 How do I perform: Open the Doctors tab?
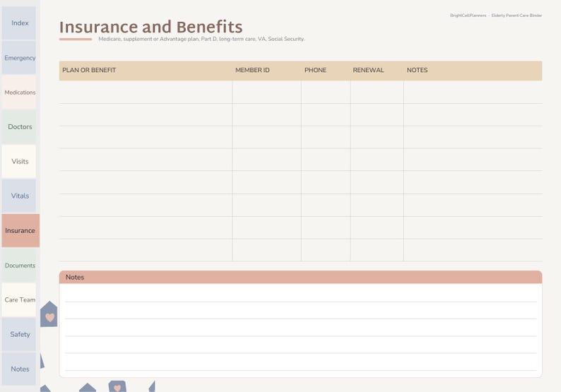pyautogui.click(x=19, y=126)
